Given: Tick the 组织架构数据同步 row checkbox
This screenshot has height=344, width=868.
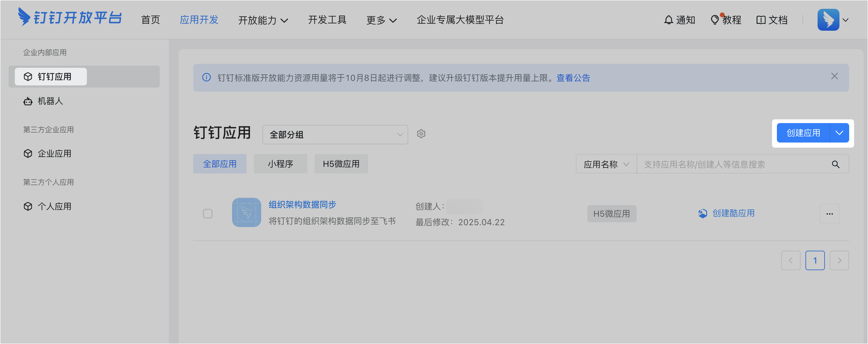Looking at the screenshot, I should pos(207,214).
